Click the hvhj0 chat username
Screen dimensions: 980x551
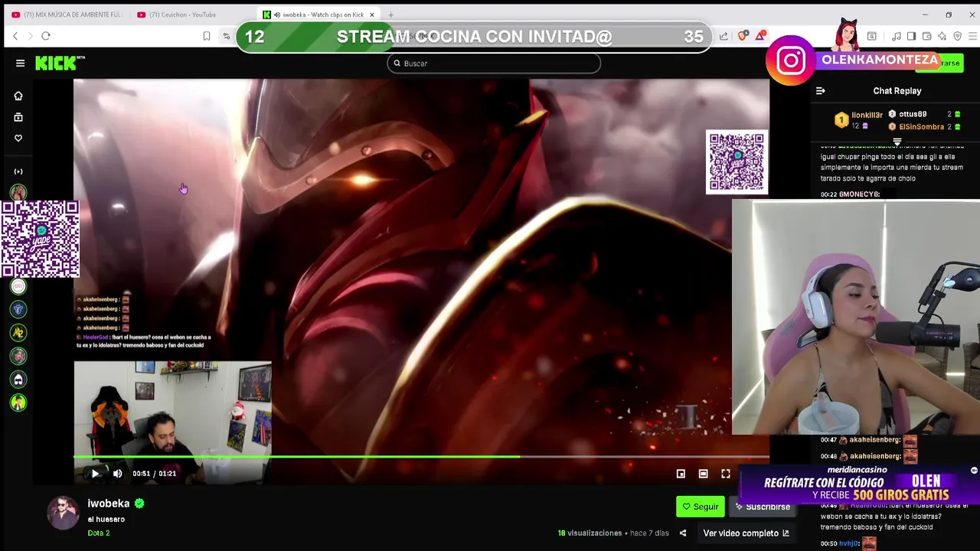[x=848, y=543]
